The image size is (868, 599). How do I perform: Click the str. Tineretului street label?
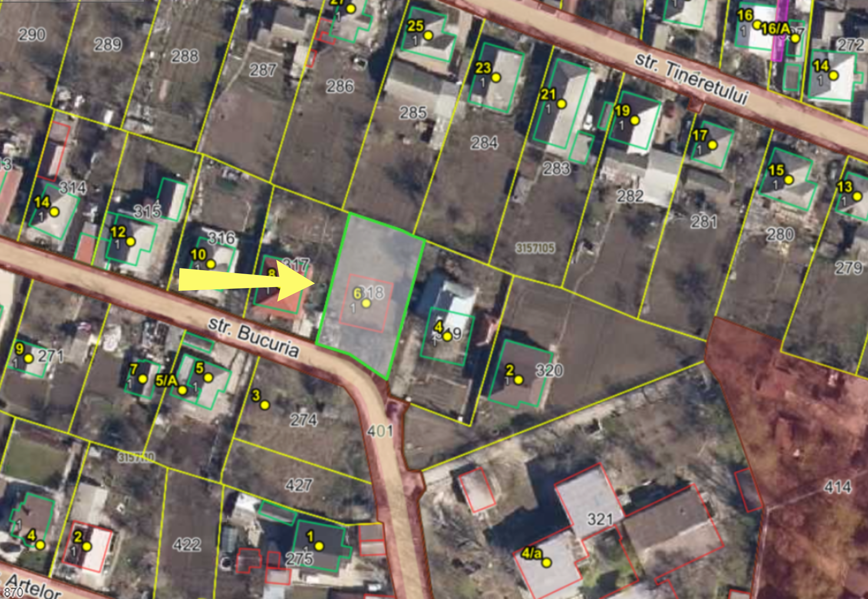[692, 79]
